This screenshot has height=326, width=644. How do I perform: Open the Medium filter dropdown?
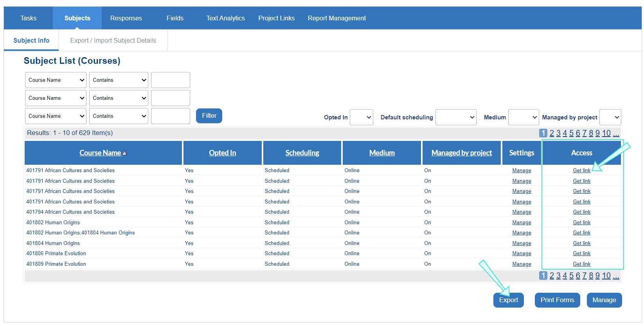[x=523, y=117]
